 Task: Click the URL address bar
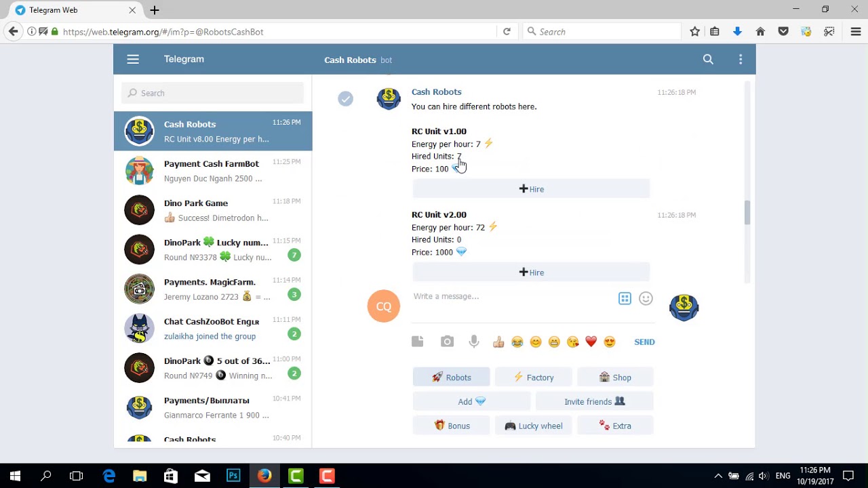click(278, 32)
